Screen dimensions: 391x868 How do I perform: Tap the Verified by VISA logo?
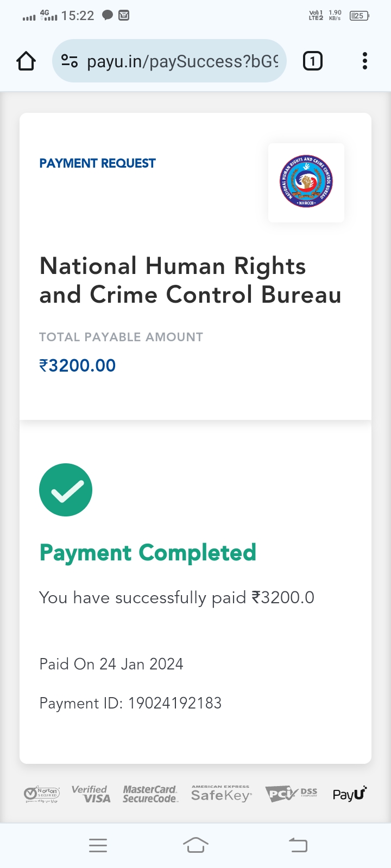[x=91, y=794]
